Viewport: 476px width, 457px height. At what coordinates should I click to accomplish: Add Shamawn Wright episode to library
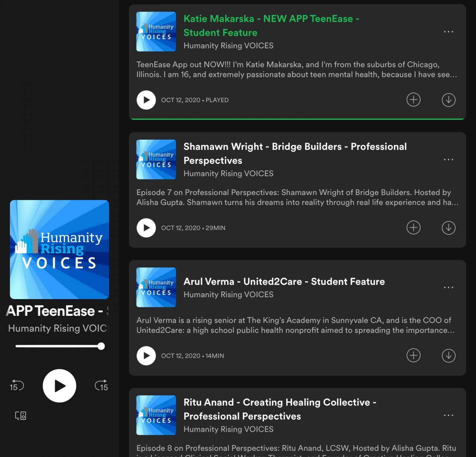coord(414,227)
